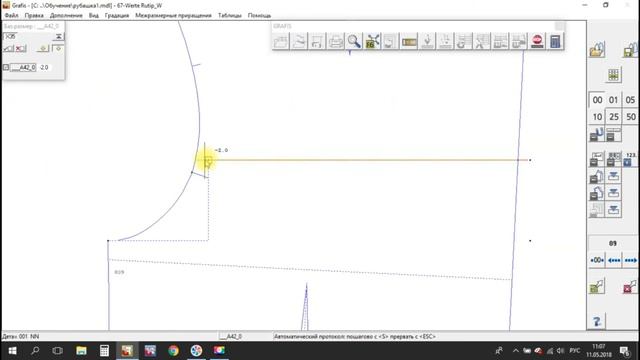Open Google Chrome from taskbar

pyautogui.click(x=173, y=351)
